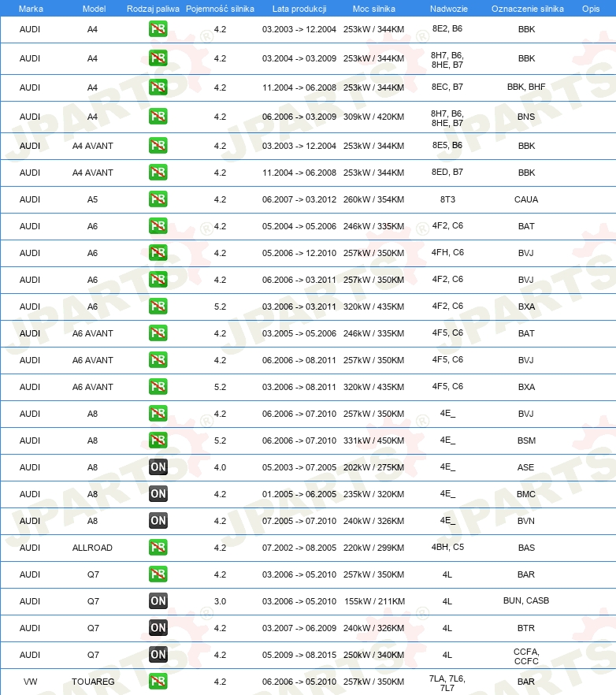
Task: Click petrol icon in A8 BSM row
Action: click(x=158, y=440)
